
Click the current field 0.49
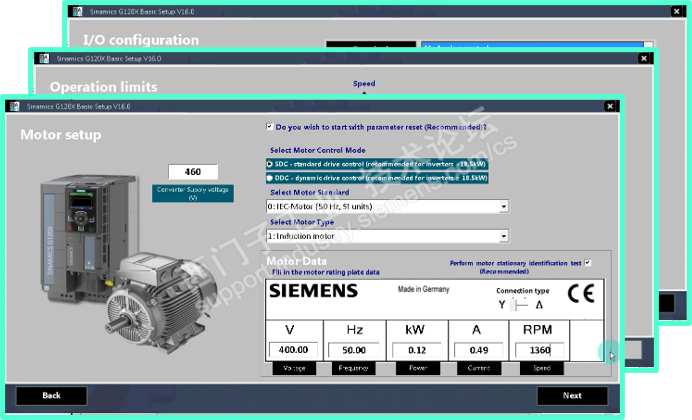tap(478, 350)
